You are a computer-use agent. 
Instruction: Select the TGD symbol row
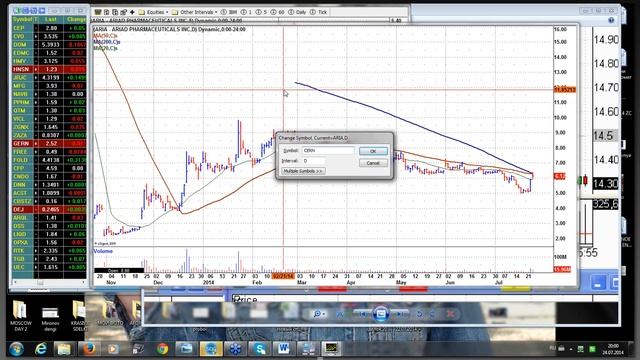point(49,259)
